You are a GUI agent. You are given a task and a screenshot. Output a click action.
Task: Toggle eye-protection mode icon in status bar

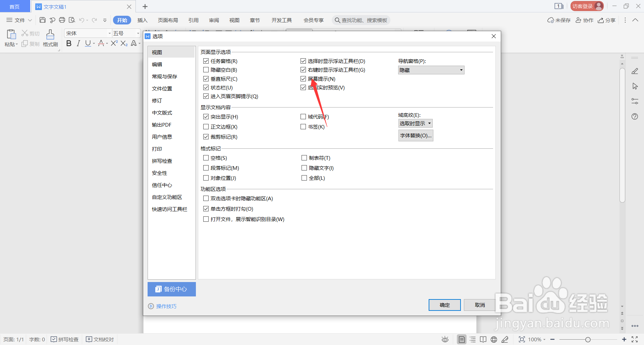(445, 339)
